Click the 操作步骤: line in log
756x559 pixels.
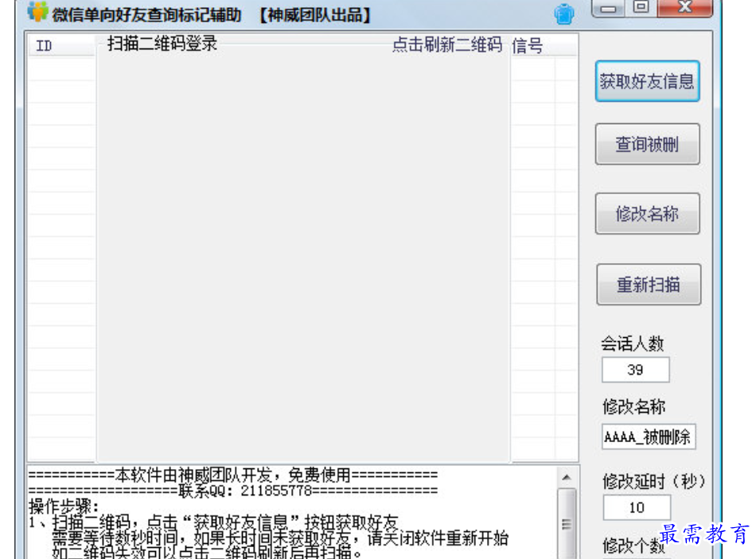pos(64,507)
